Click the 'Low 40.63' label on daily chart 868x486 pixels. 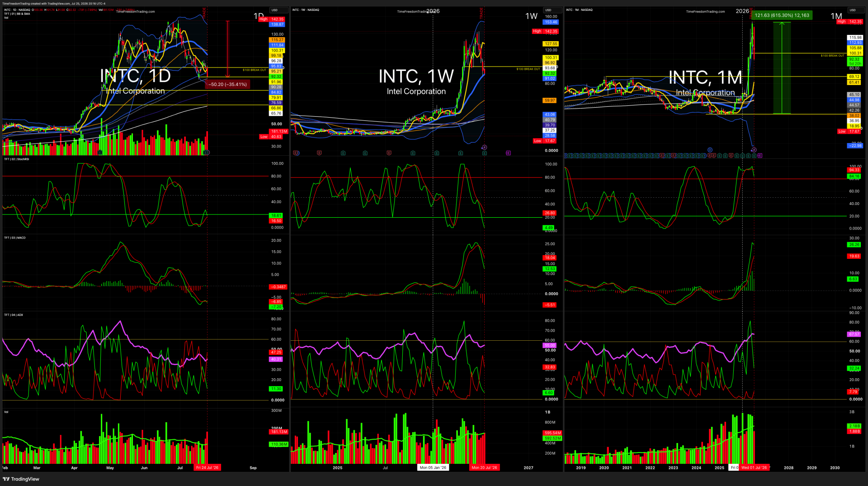(271, 137)
